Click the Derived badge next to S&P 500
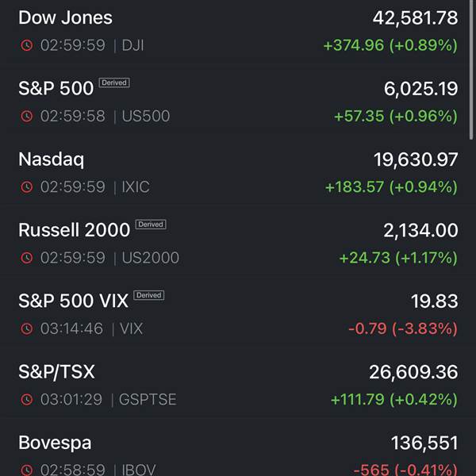 coord(114,83)
